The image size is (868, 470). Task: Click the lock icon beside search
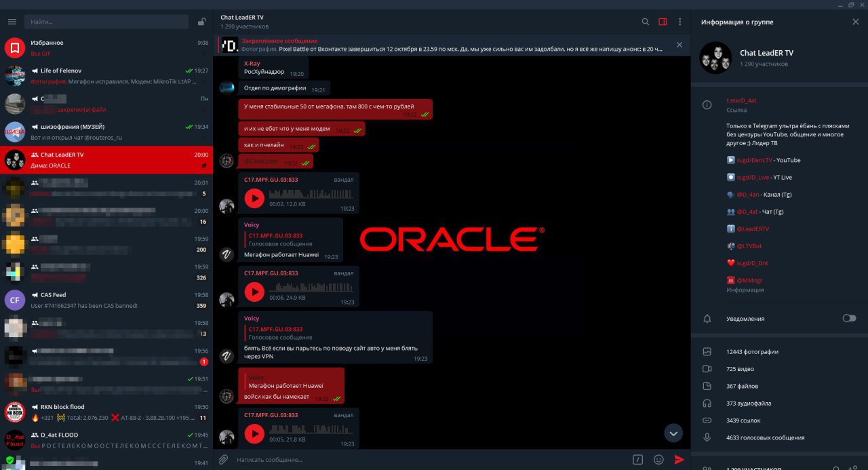(x=201, y=22)
